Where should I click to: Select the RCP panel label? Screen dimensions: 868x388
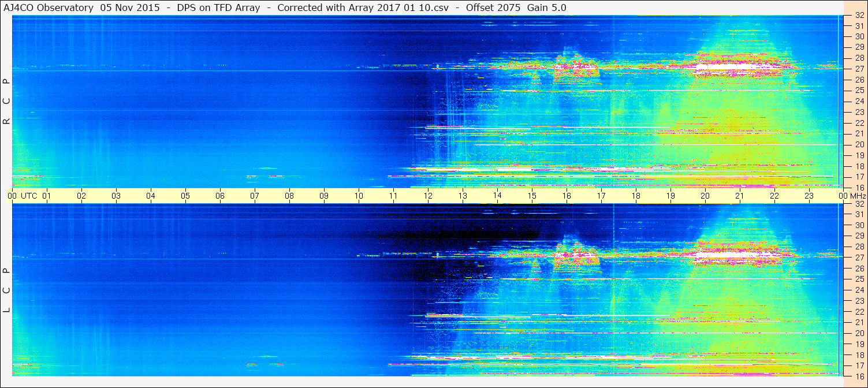[7, 102]
